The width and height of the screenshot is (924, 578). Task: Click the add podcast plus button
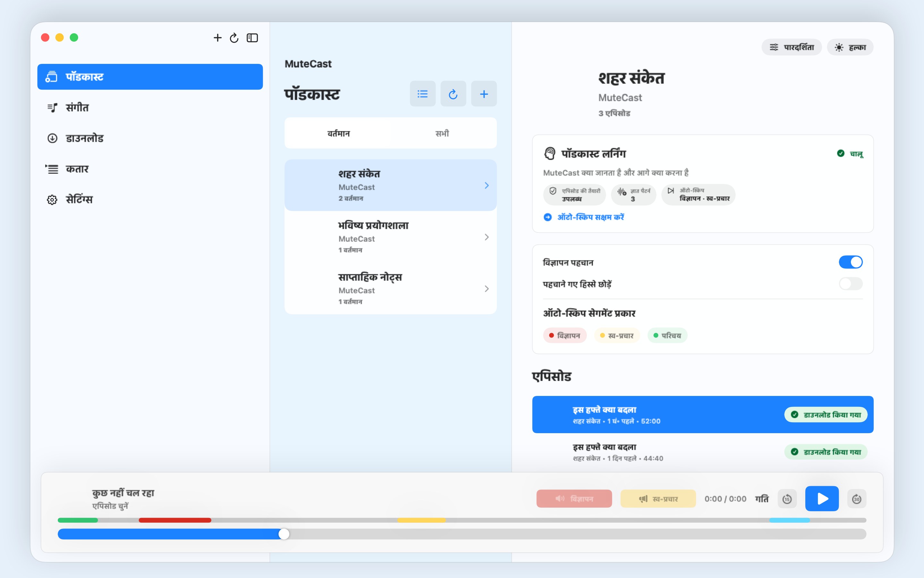coord(484,94)
